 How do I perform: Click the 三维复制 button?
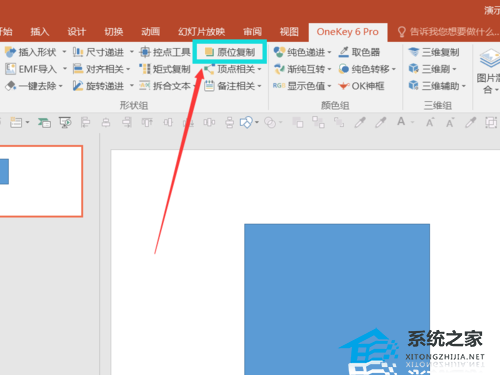pyautogui.click(x=434, y=52)
